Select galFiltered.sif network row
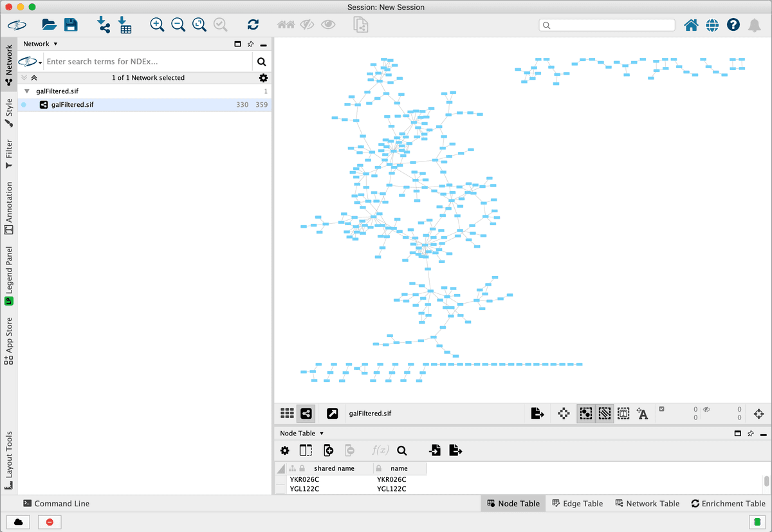The height and width of the screenshot is (532, 772). [x=144, y=104]
